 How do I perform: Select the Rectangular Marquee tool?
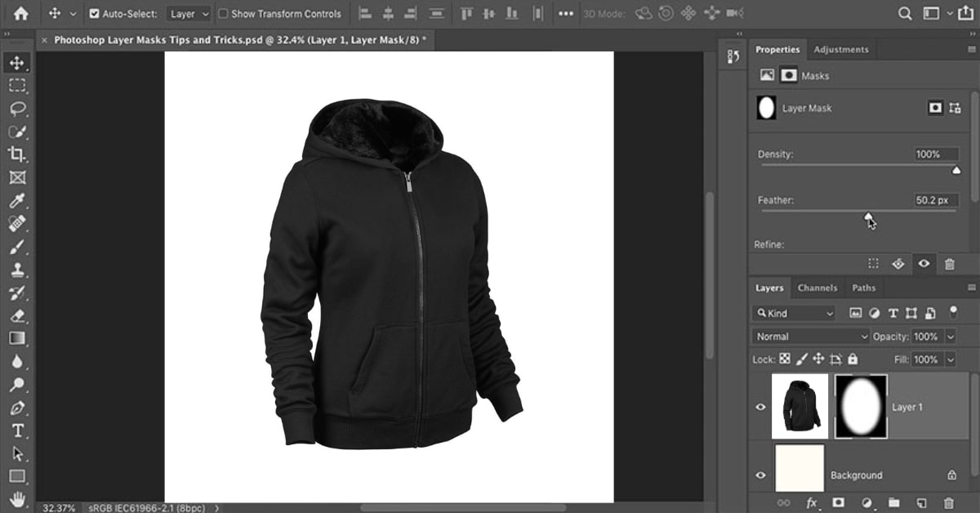tap(17, 85)
